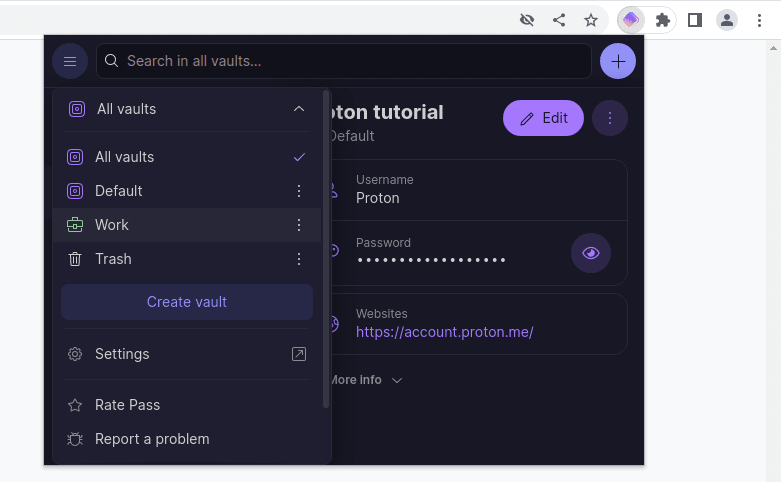Open options for Trash
This screenshot has height=482, width=781.
(x=299, y=259)
